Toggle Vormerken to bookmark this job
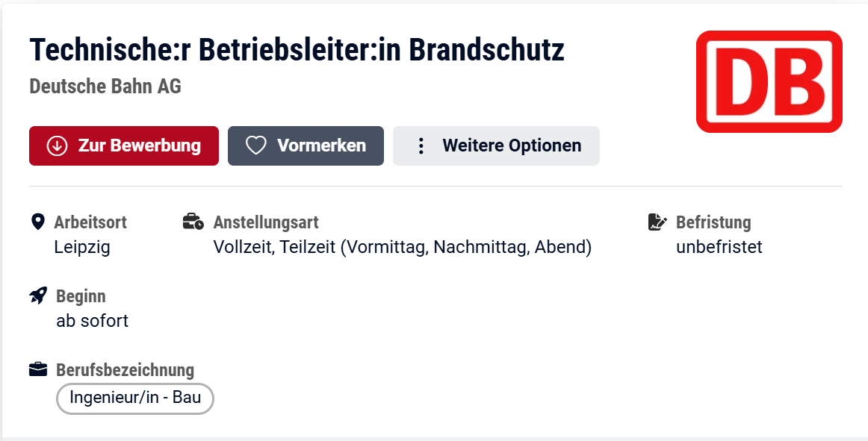 [x=306, y=146]
